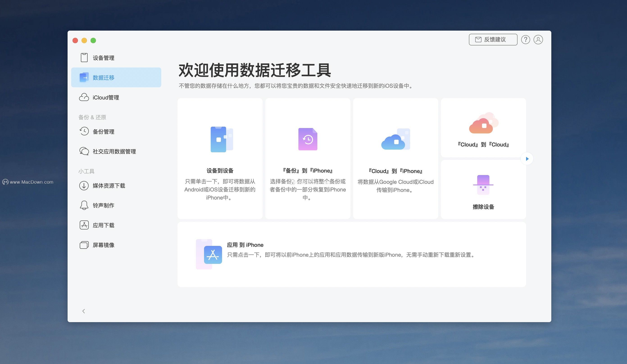627x364 pixels.
Task: Select the 擦除设备 card title
Action: [483, 207]
